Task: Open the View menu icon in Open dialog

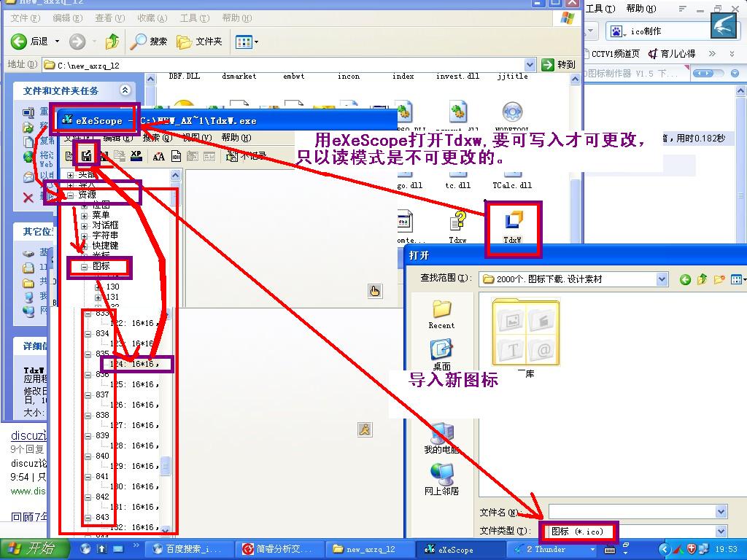Action: tap(738, 279)
